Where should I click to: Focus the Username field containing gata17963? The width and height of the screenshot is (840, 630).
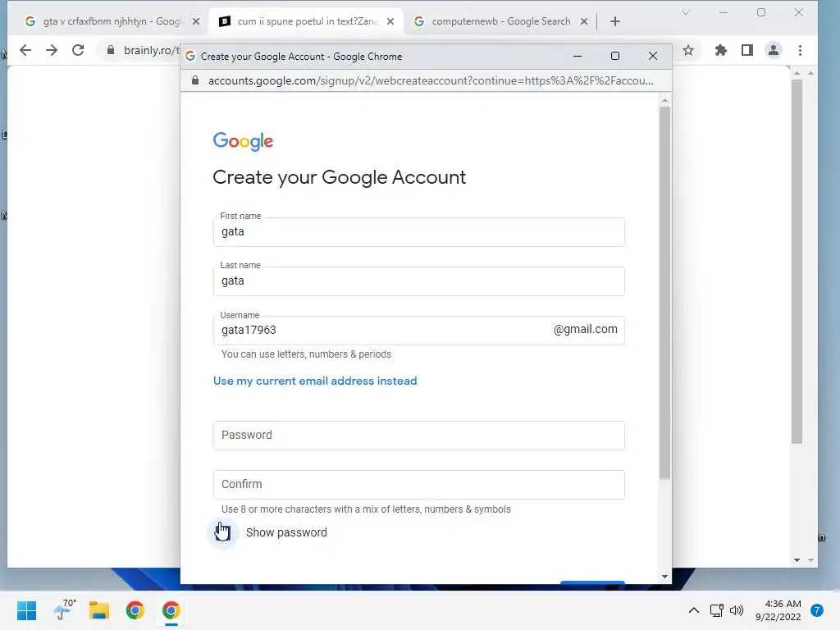tap(419, 330)
